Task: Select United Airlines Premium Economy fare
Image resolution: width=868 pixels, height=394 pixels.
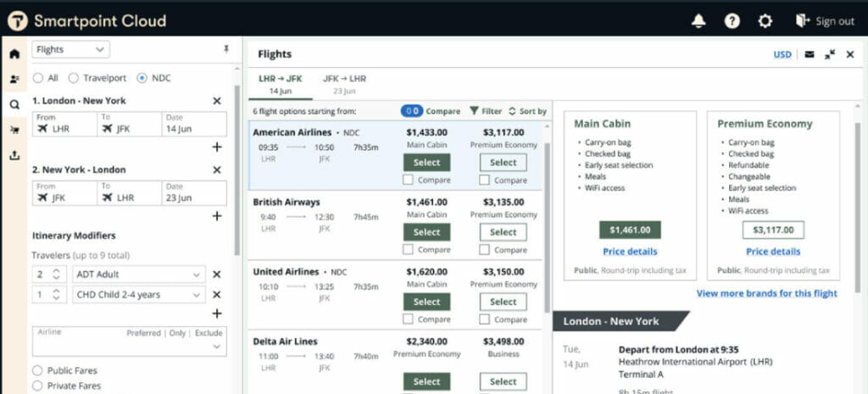Action: (504, 302)
